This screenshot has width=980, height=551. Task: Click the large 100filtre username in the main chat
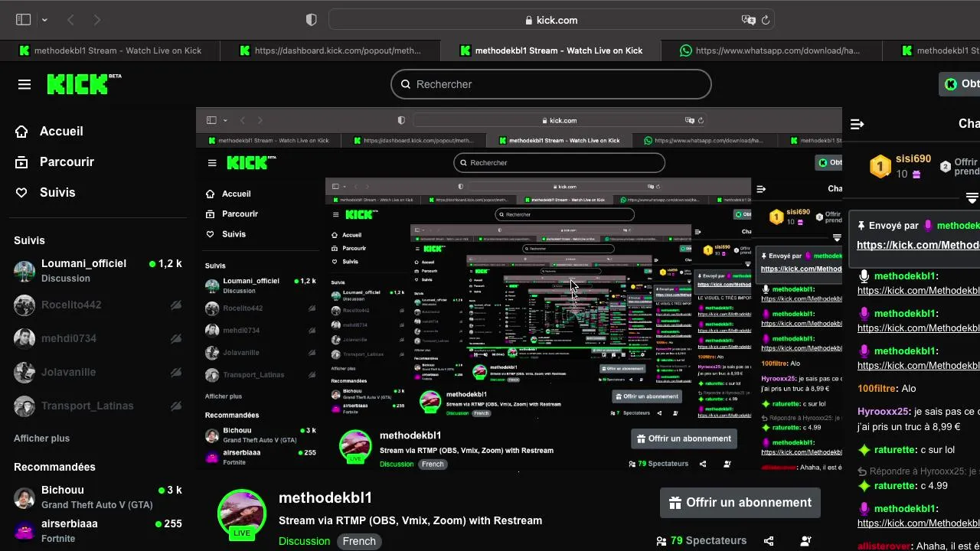(x=877, y=389)
